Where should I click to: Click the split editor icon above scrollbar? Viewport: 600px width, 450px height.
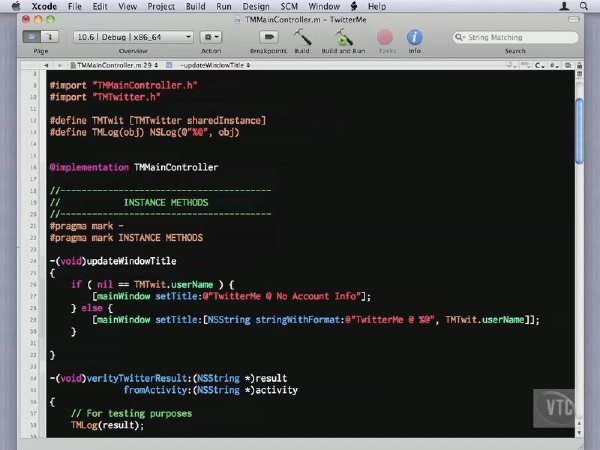tap(579, 74)
